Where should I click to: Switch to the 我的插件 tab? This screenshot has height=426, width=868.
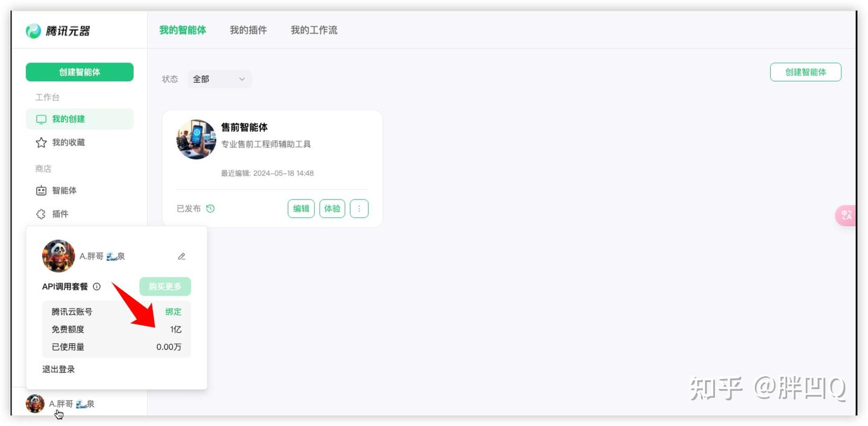click(x=248, y=30)
